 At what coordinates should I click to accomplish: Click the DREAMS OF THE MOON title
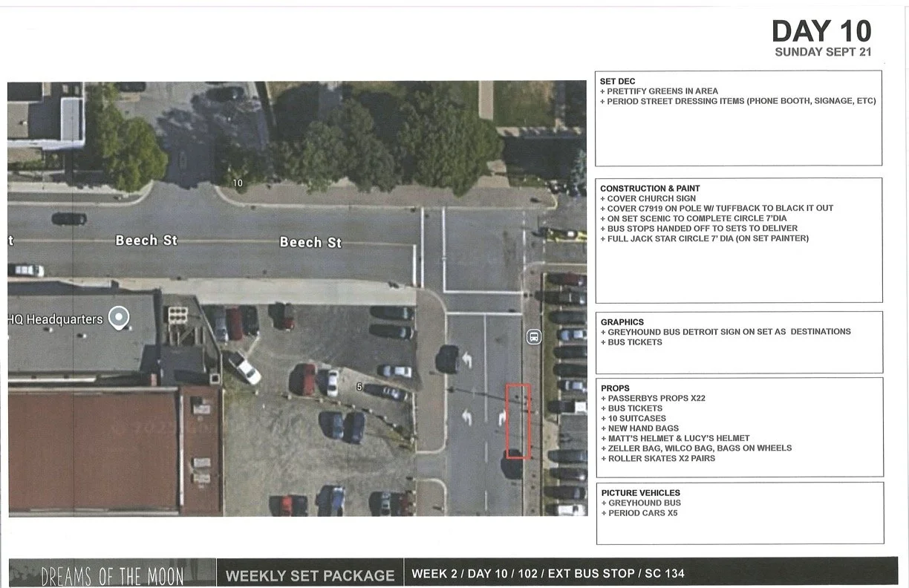coord(112,575)
